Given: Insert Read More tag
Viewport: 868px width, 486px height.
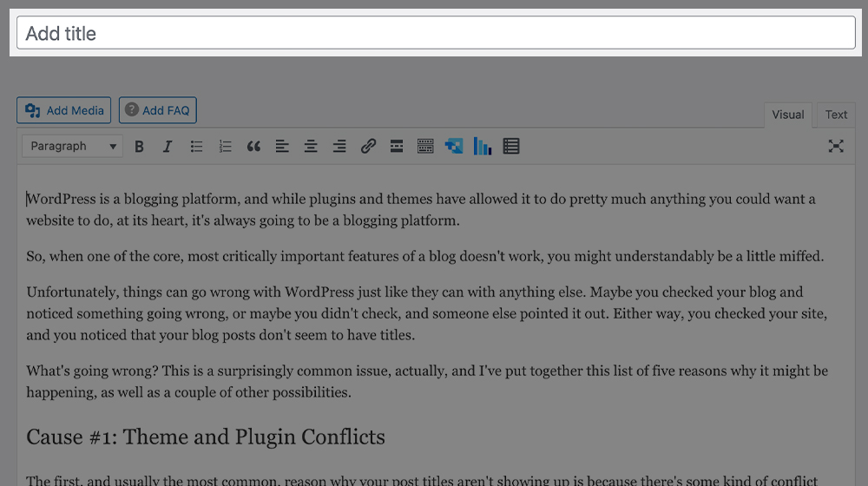Looking at the screenshot, I should (x=397, y=146).
